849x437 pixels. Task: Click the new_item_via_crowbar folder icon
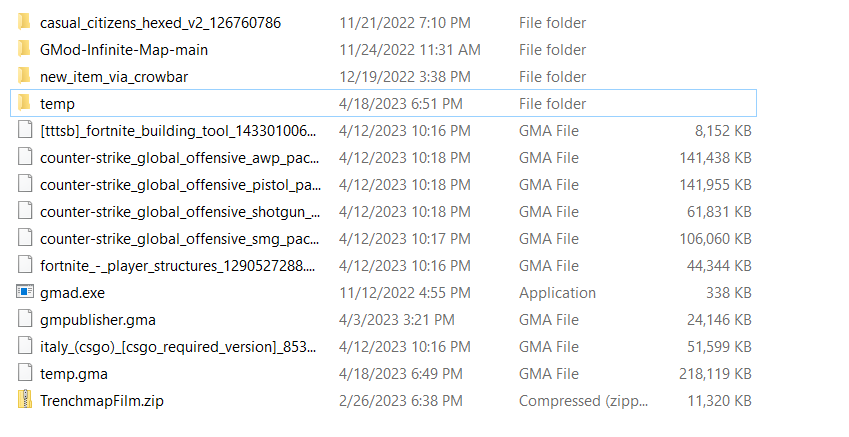pos(24,76)
